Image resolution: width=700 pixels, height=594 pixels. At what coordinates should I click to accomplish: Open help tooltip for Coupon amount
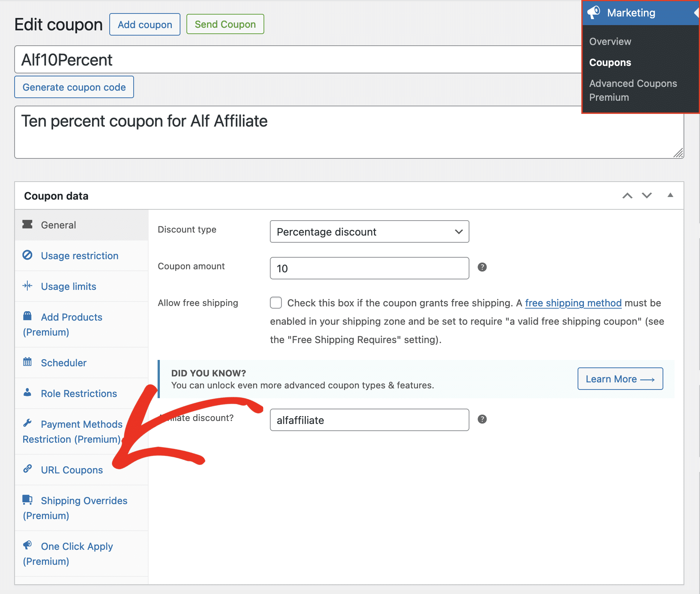[x=482, y=267]
